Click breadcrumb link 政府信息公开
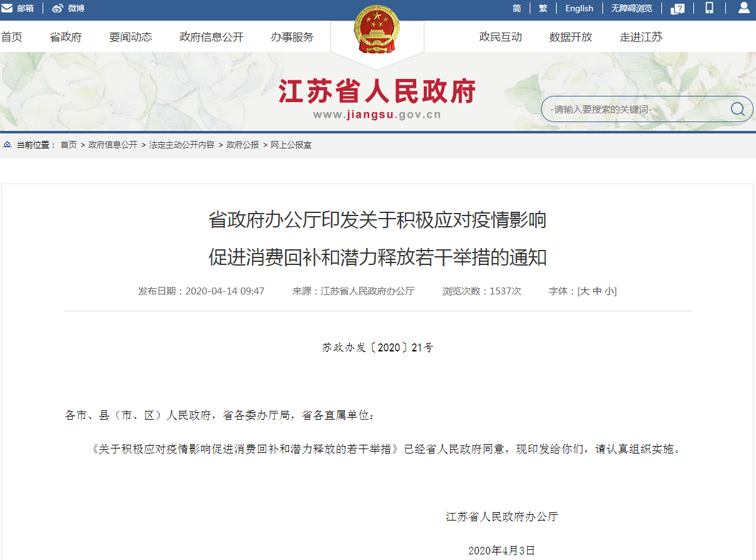The width and height of the screenshot is (756, 560). (113, 145)
